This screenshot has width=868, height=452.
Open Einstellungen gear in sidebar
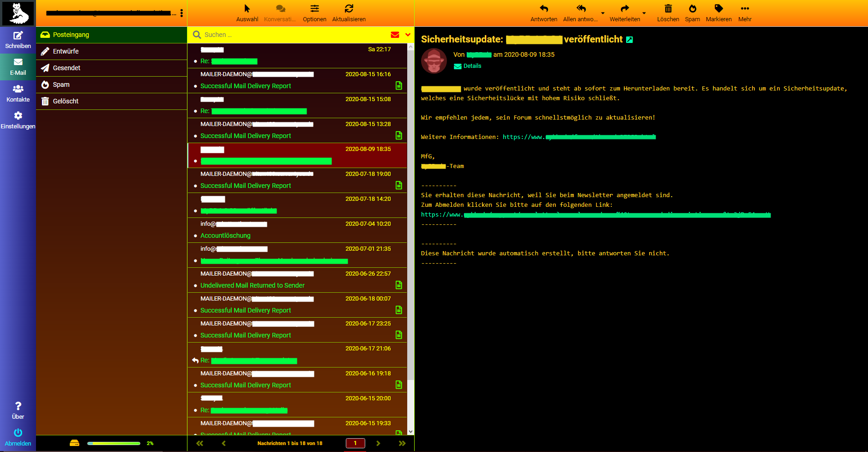tap(18, 116)
